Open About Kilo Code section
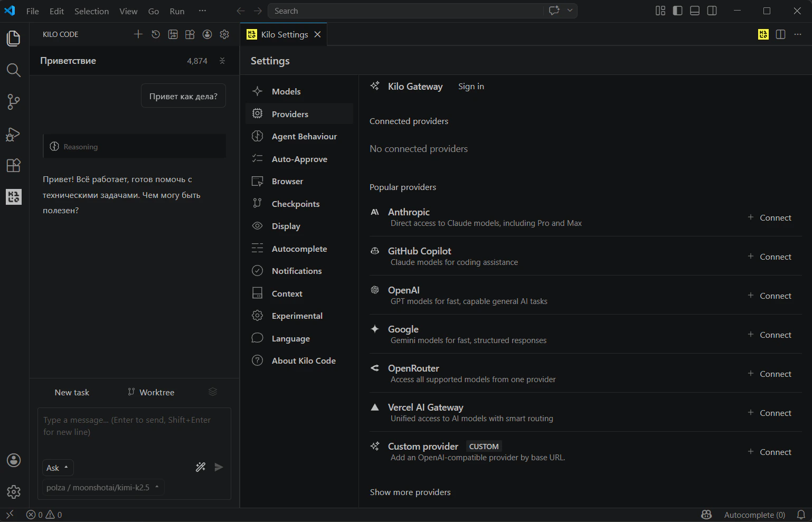The image size is (812, 522). 299,360
